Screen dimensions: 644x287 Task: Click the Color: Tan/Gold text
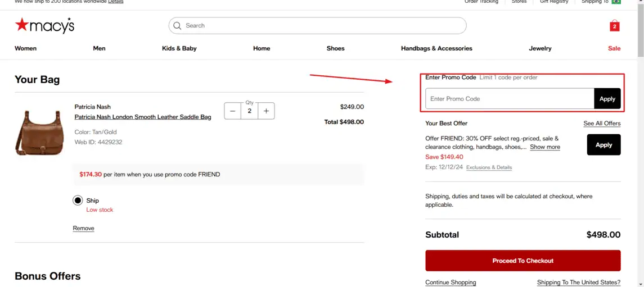pos(96,132)
